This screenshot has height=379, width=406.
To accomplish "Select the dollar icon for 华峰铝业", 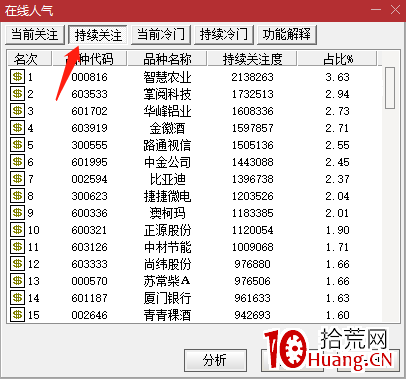I will click(17, 111).
